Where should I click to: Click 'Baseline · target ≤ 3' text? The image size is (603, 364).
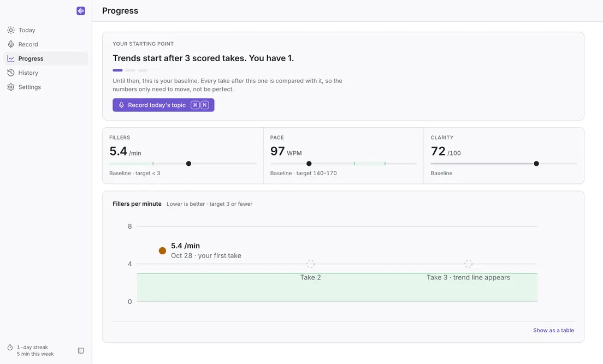point(134,173)
